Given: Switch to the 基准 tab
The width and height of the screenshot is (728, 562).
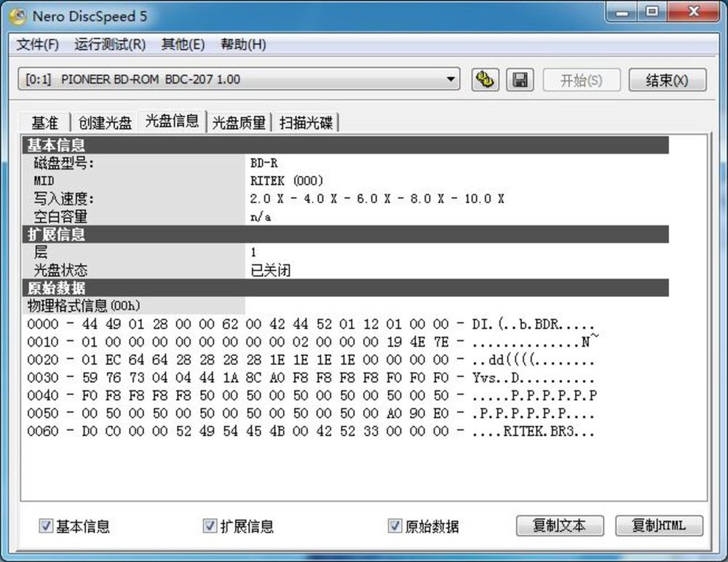Looking at the screenshot, I should coord(45,123).
